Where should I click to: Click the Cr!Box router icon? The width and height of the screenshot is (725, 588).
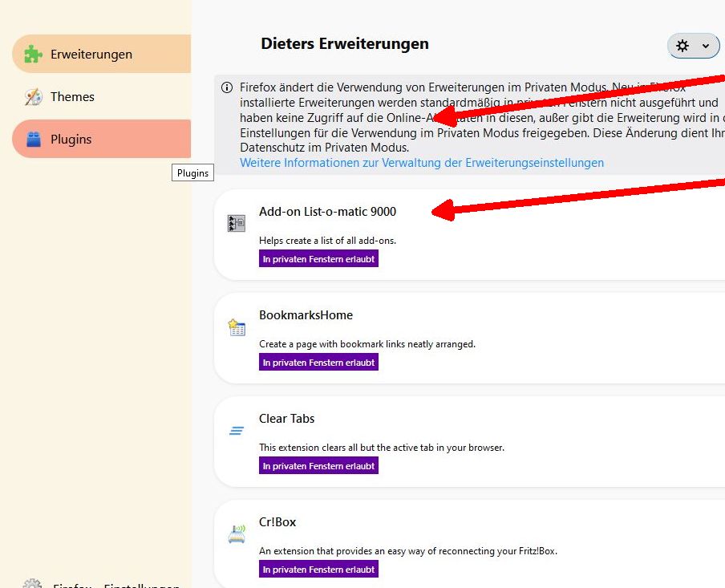pyautogui.click(x=237, y=534)
